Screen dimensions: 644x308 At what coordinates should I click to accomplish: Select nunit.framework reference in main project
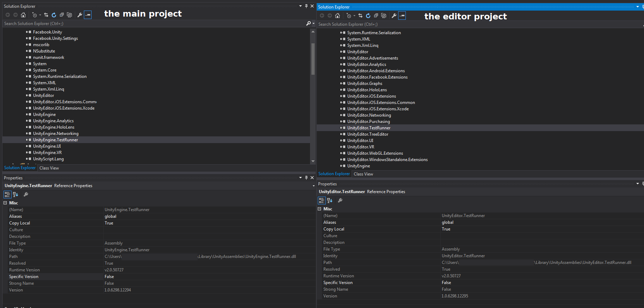point(48,57)
